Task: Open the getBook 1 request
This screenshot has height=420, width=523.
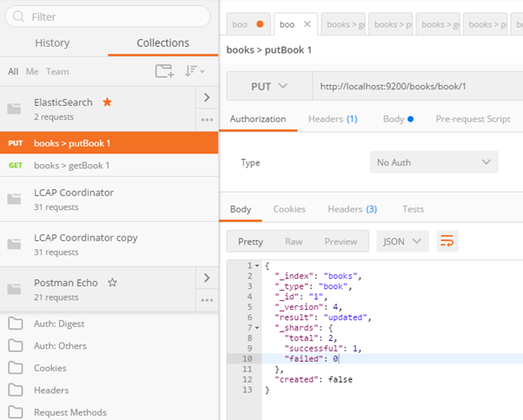Action: point(71,165)
